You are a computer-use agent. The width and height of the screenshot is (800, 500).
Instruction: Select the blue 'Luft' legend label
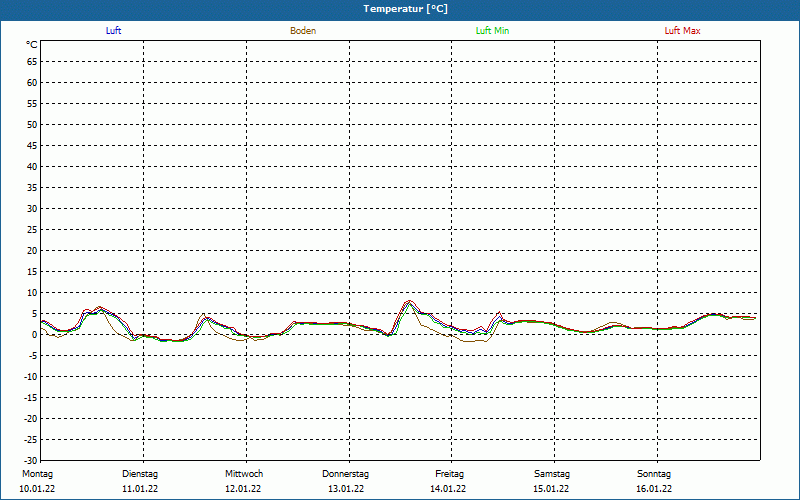coord(113,31)
